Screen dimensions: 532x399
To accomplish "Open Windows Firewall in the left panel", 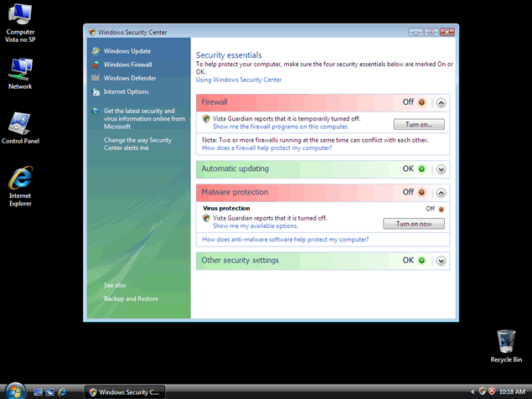I will tap(127, 65).
